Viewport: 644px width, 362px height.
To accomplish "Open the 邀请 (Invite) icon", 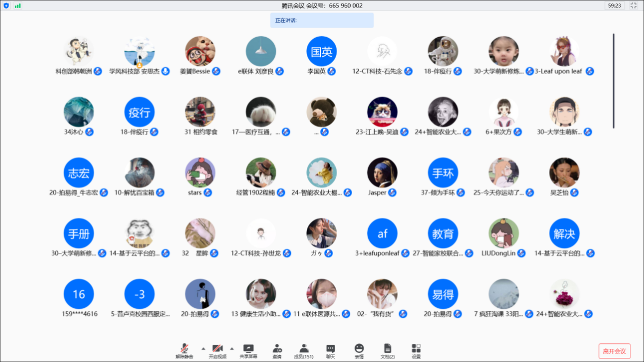I will point(277,350).
